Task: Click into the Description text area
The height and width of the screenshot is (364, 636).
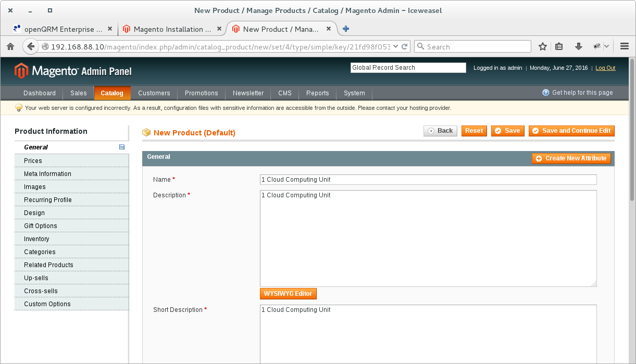Action: [x=428, y=239]
